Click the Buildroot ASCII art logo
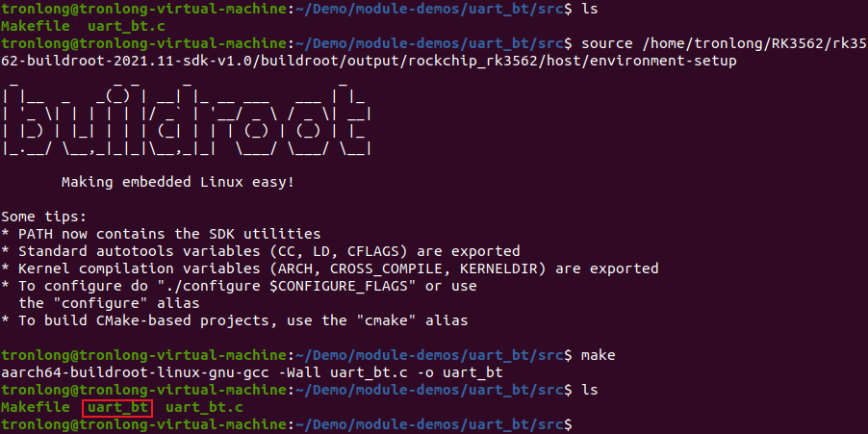Viewport: 868px width, 434px height. pos(186,120)
